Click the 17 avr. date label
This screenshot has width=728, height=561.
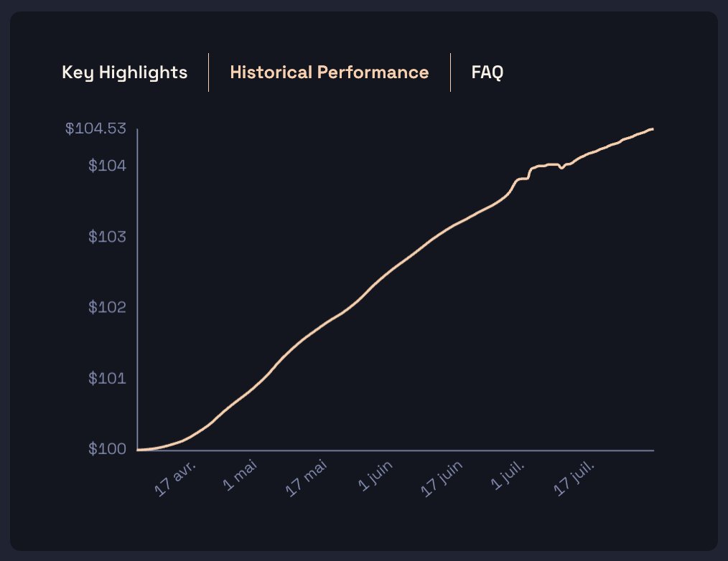click(x=175, y=479)
